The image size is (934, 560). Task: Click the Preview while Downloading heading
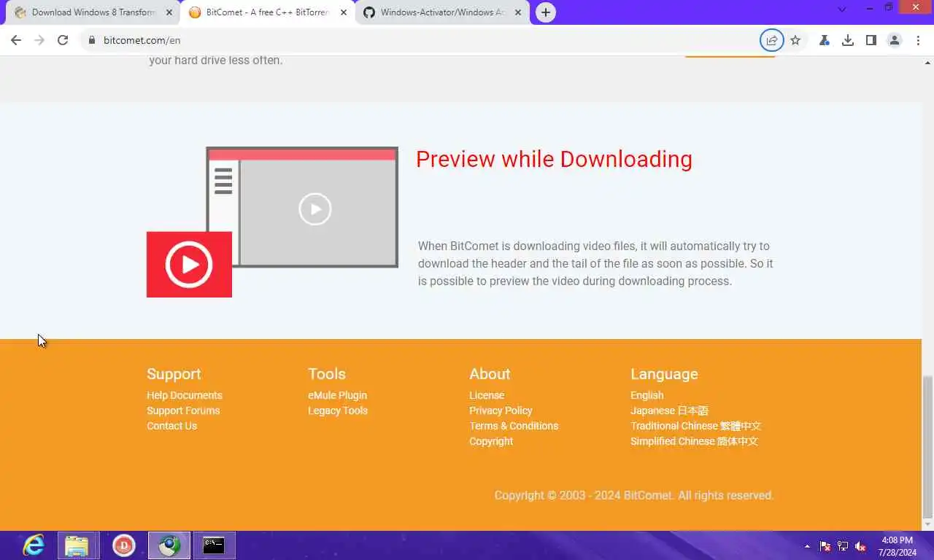[x=554, y=159]
